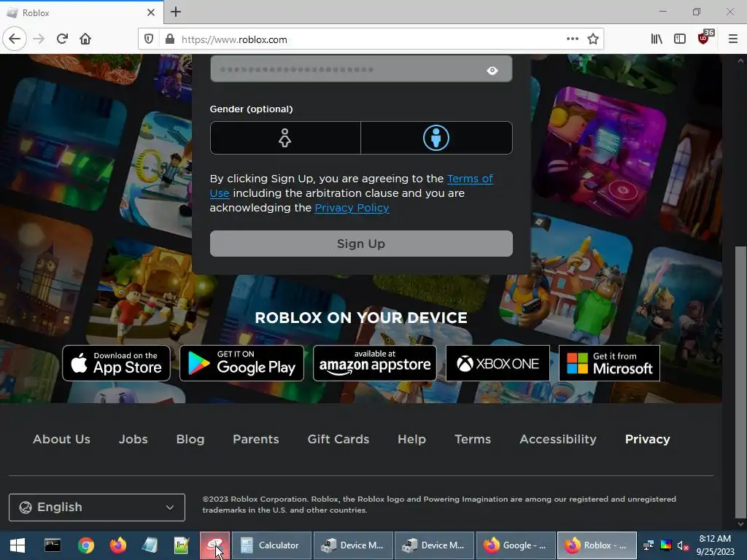Open a new browser tab
Screen dimensions: 747x560
pos(176,12)
